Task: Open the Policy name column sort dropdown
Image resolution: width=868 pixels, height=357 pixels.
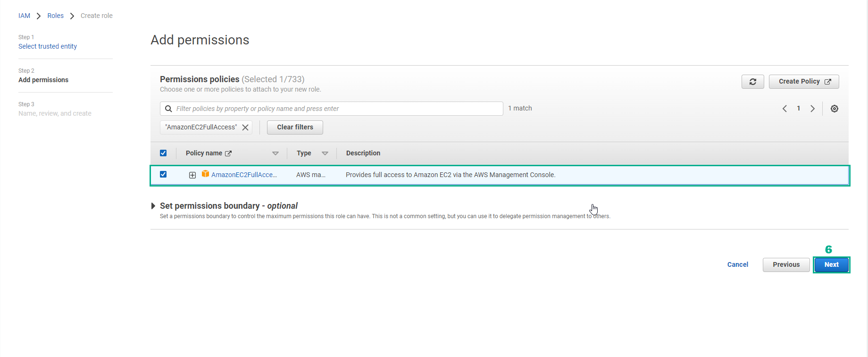Action: 275,153
